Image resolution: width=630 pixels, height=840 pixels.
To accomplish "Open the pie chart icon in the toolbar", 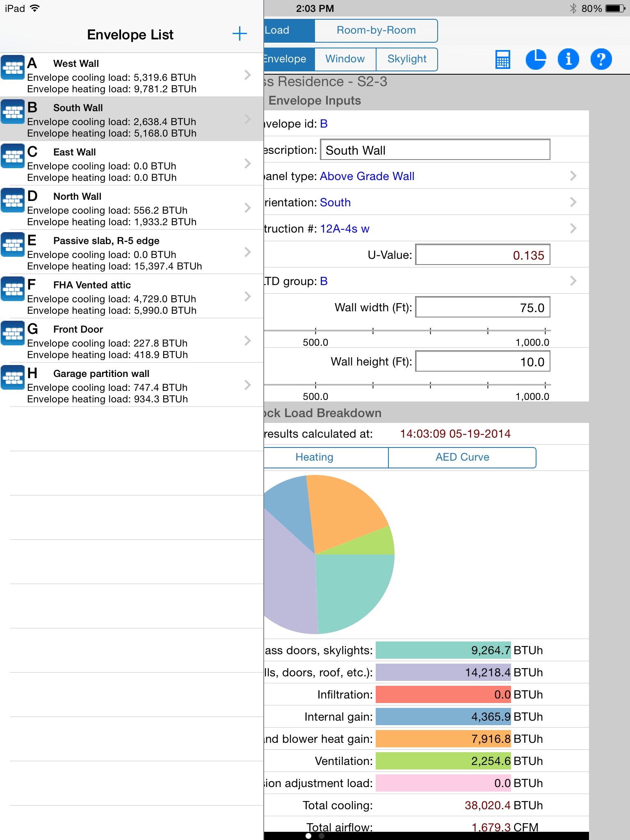I will tap(536, 59).
